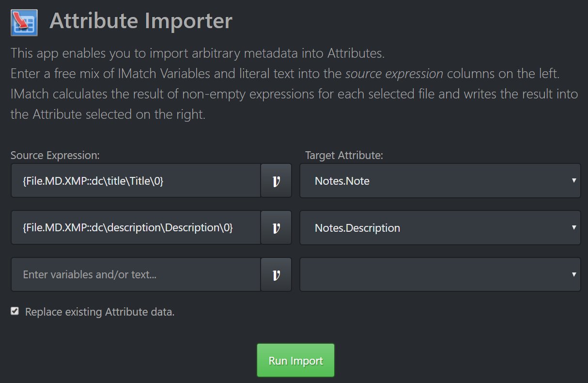Click the Attribute Importer heading
This screenshot has width=588, height=383.
[141, 21]
